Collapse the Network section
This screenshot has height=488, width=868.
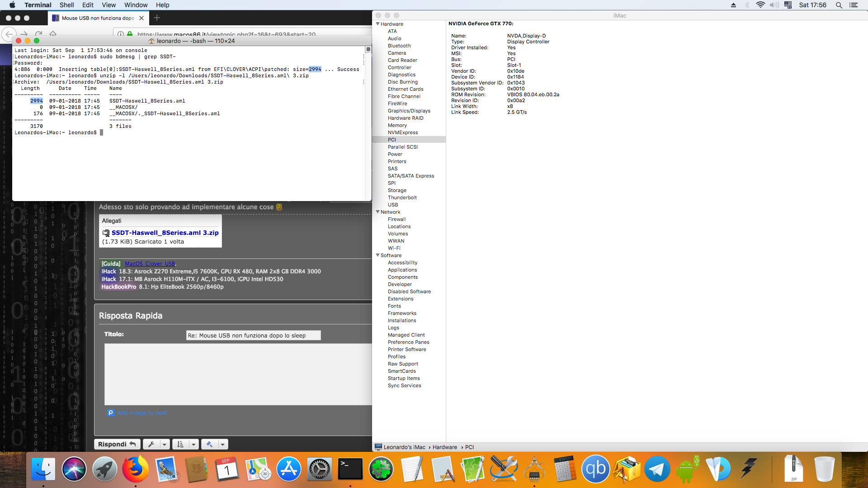tap(378, 212)
